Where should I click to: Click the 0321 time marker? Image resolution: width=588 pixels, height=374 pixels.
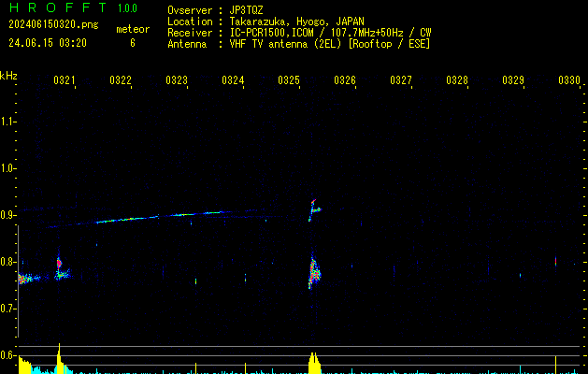(65, 81)
